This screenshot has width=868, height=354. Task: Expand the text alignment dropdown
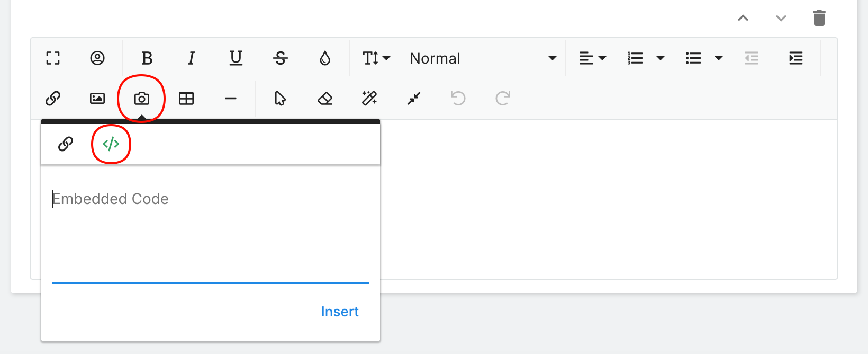592,58
